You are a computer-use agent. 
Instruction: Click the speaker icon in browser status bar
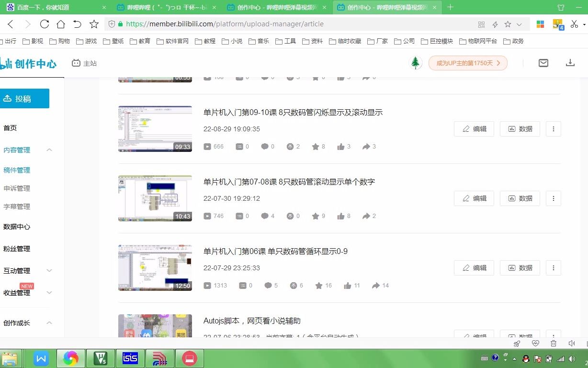pyautogui.click(x=571, y=344)
